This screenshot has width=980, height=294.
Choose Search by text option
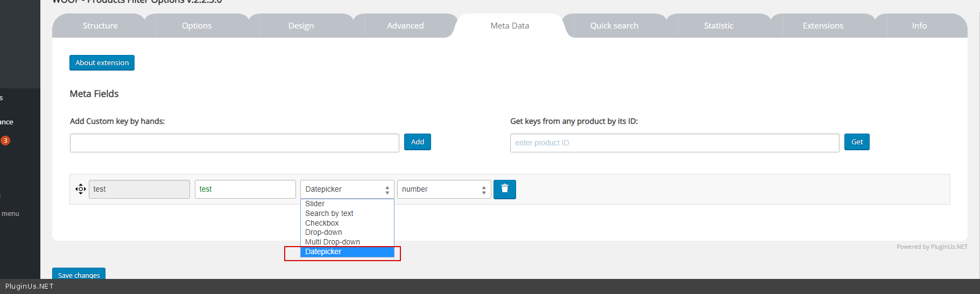click(x=329, y=213)
